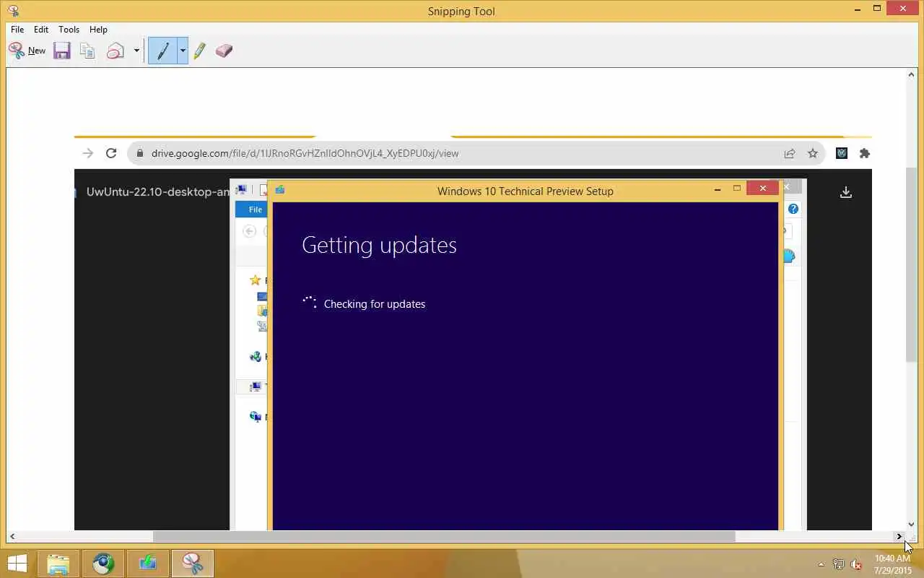Click the horizontal scrollbar right arrow
Image resolution: width=924 pixels, height=578 pixels.
(x=899, y=537)
